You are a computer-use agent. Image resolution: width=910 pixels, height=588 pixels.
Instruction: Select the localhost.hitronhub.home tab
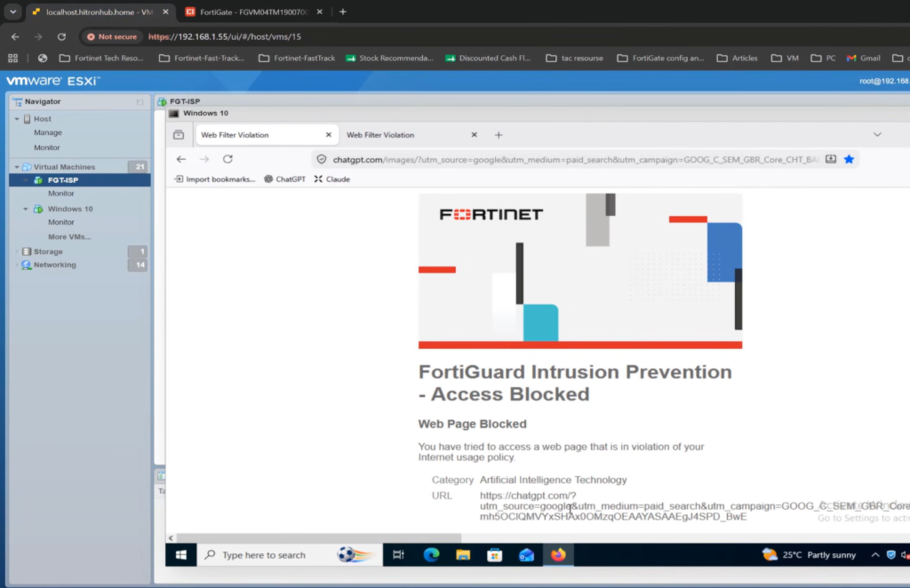[x=100, y=12]
